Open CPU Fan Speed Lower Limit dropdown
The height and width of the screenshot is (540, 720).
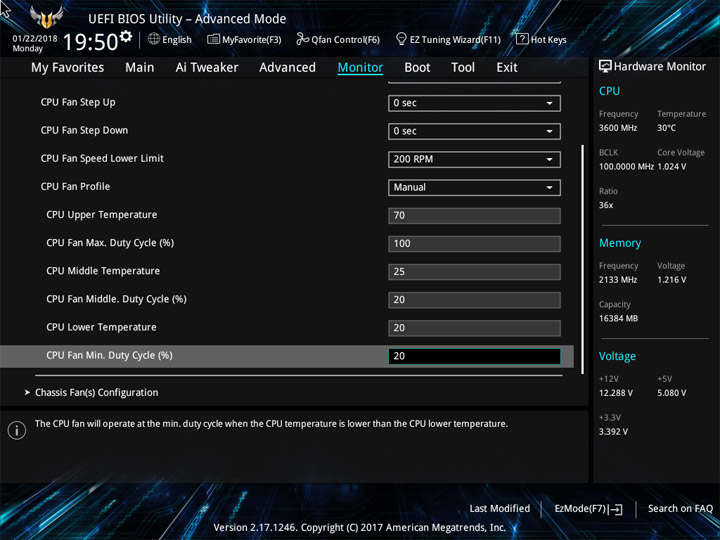[474, 159]
